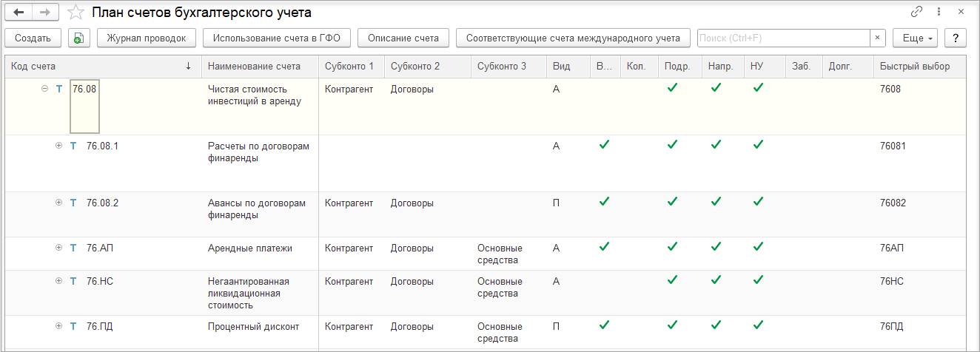The width and height of the screenshot is (980, 352).
Task: Toggle the Подр. checkmark for account 76.08
Action: pos(671,88)
